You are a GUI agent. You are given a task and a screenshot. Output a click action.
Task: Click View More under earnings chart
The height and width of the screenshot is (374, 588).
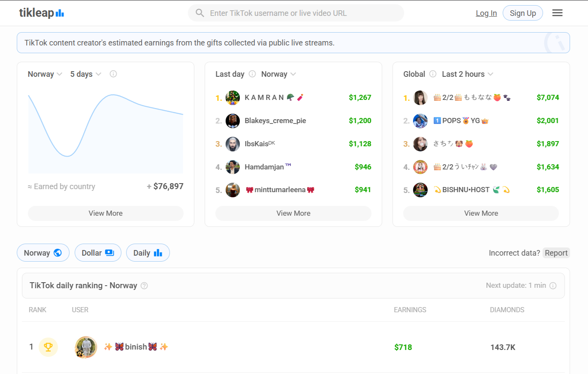click(x=106, y=213)
